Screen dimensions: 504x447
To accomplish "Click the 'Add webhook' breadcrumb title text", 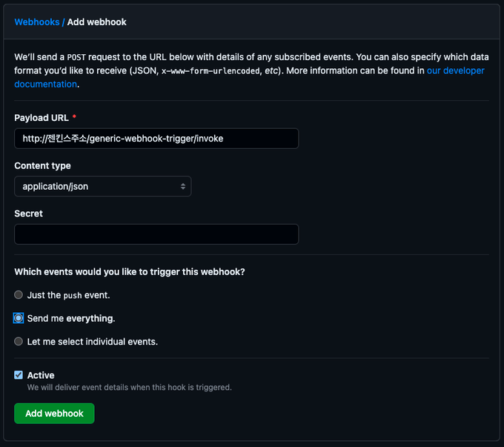I will [97, 22].
